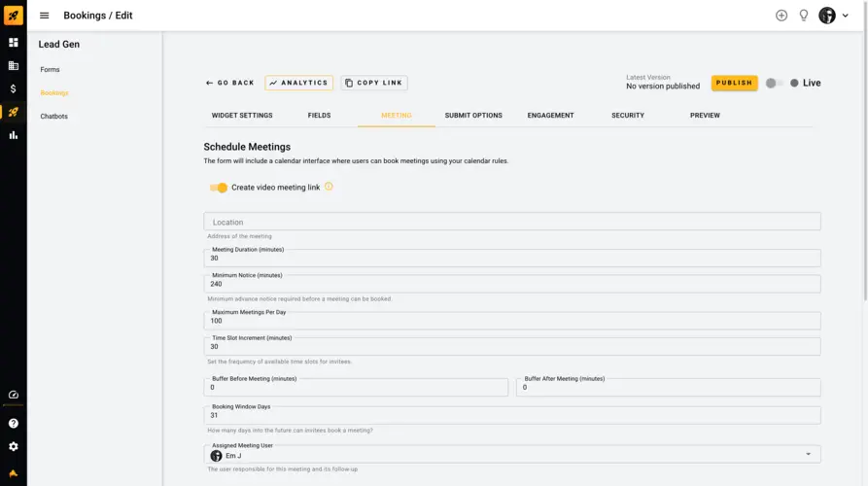
Task: Select the rocket Lead Gen sidebar icon
Action: click(x=14, y=112)
